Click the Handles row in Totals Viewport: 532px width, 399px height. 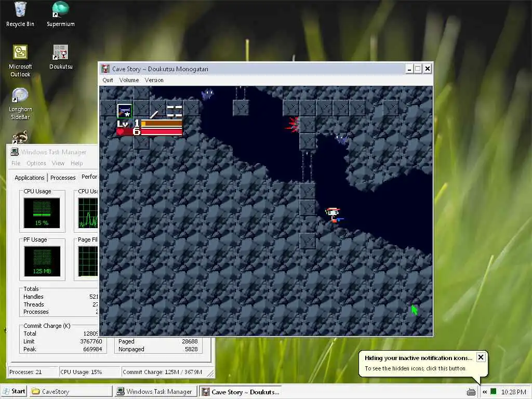click(x=61, y=297)
